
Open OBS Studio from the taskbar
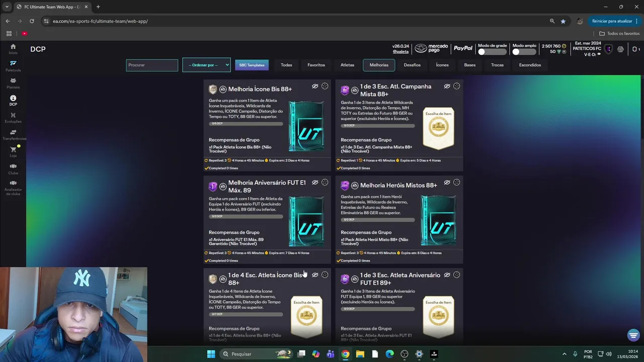click(404, 354)
